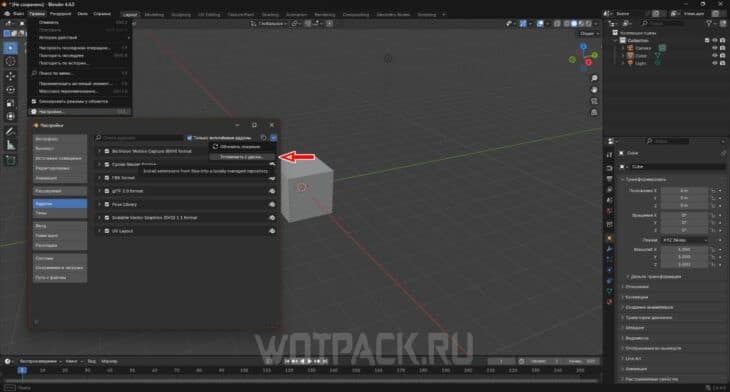
Task: Expand the glTF 2.0 format add-on
Action: (x=99, y=191)
